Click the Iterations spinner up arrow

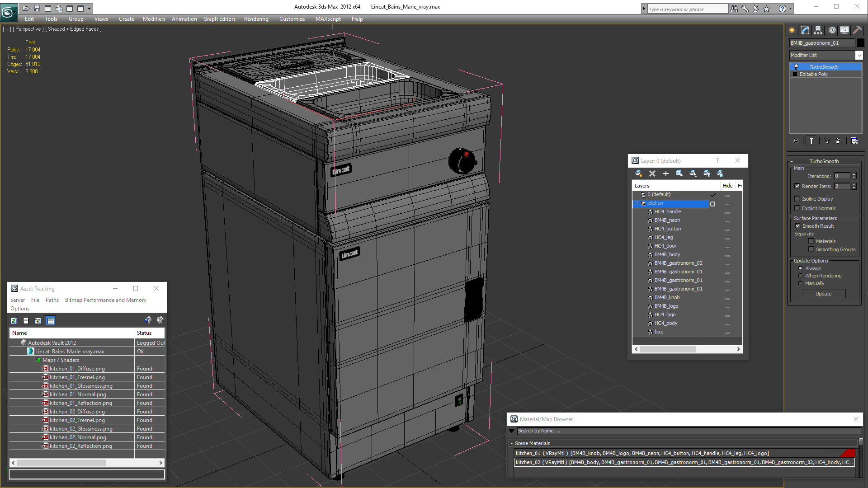pyautogui.click(x=854, y=174)
